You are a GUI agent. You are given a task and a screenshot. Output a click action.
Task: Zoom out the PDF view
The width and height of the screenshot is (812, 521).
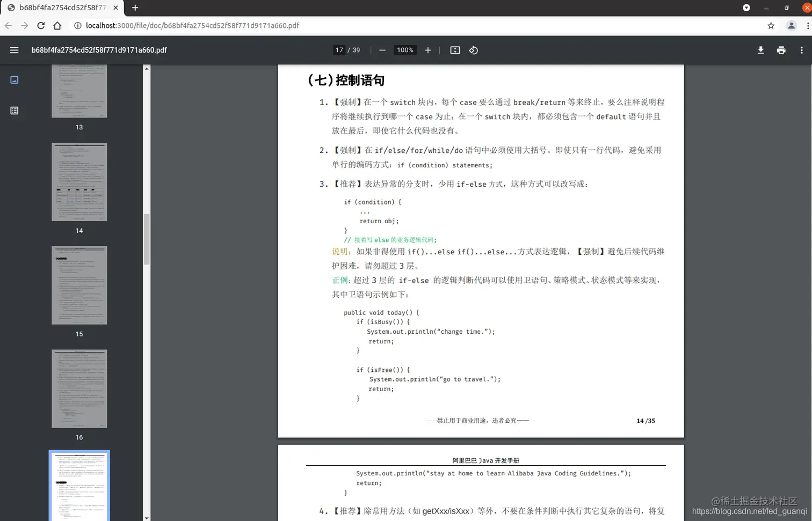click(x=382, y=50)
